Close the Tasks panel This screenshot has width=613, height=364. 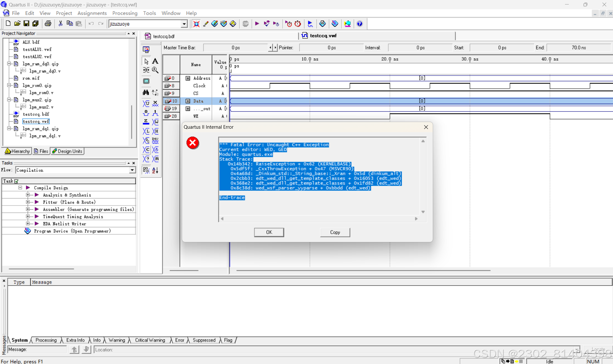tap(134, 163)
